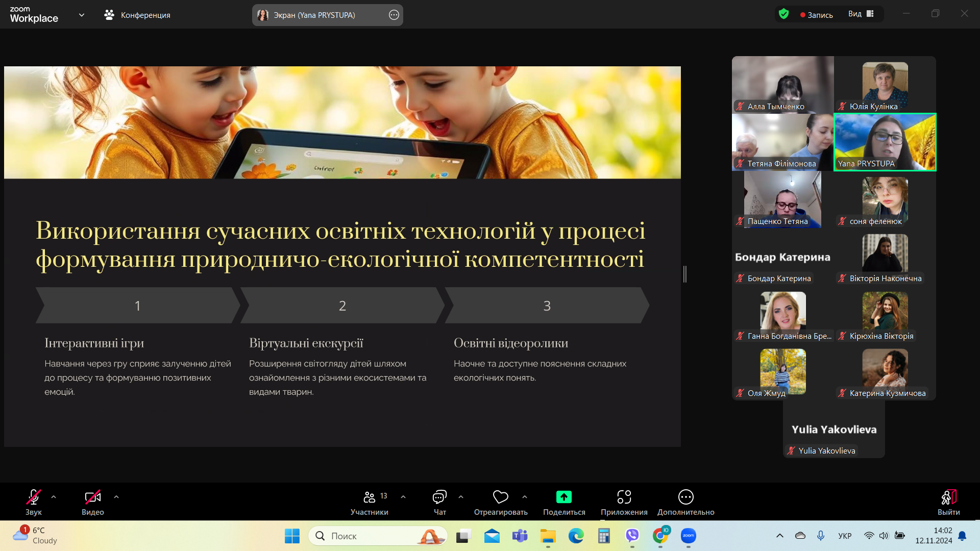Click slide step 1 chevron shape

click(x=138, y=305)
